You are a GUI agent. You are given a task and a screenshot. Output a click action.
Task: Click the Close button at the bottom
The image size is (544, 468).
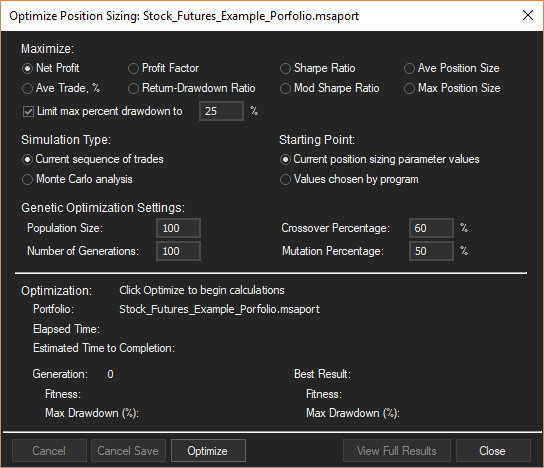coord(493,450)
